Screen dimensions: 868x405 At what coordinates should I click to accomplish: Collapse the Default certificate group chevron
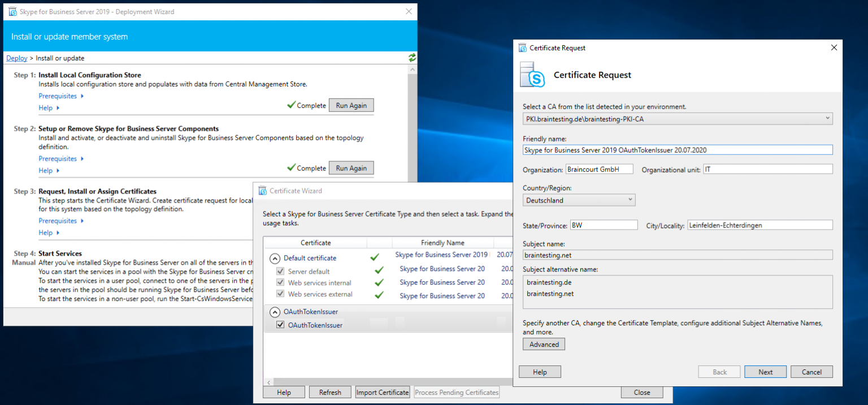point(275,258)
